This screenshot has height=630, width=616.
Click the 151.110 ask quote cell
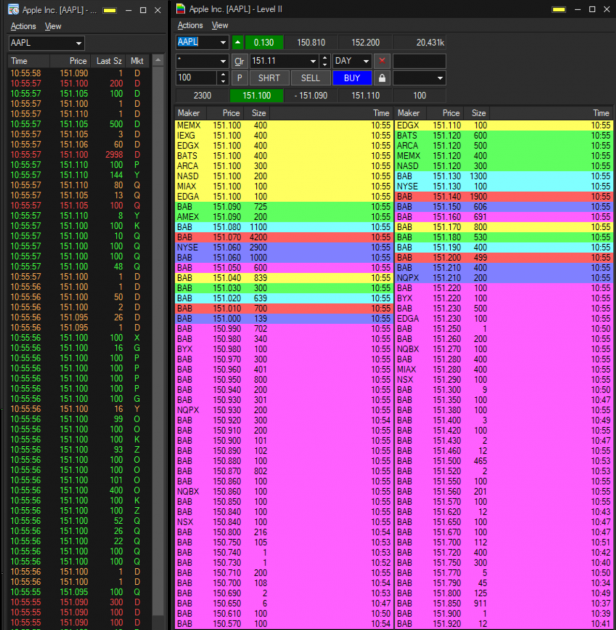tap(365, 96)
